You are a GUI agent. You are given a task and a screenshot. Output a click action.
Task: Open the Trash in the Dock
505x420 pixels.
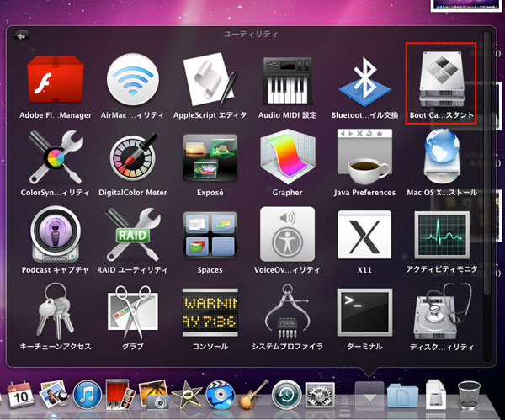tap(470, 396)
